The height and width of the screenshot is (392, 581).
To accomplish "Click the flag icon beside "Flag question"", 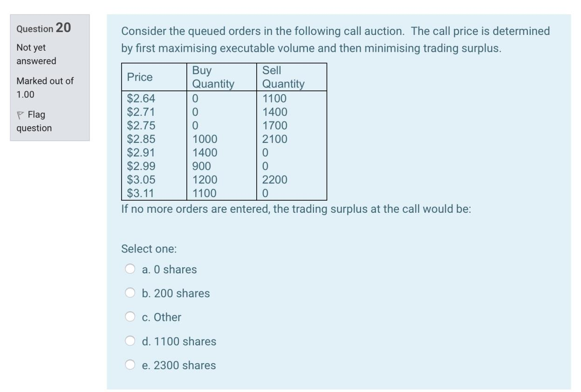I will click(21, 115).
